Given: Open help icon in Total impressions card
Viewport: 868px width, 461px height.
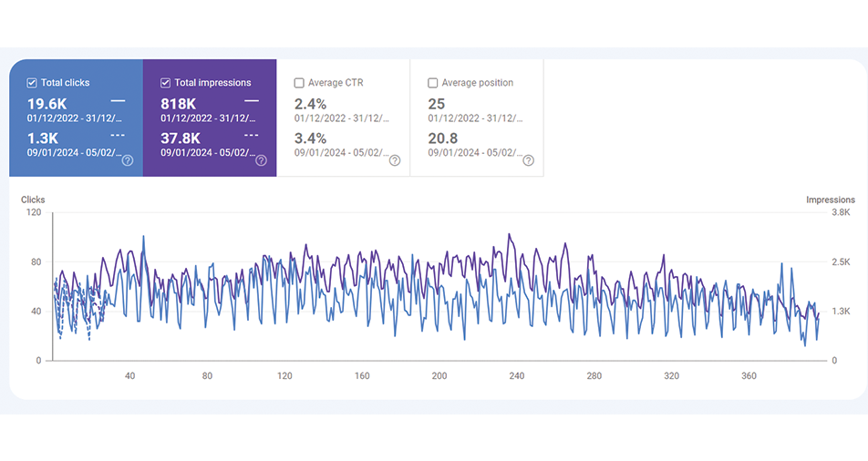Looking at the screenshot, I should click(x=261, y=160).
